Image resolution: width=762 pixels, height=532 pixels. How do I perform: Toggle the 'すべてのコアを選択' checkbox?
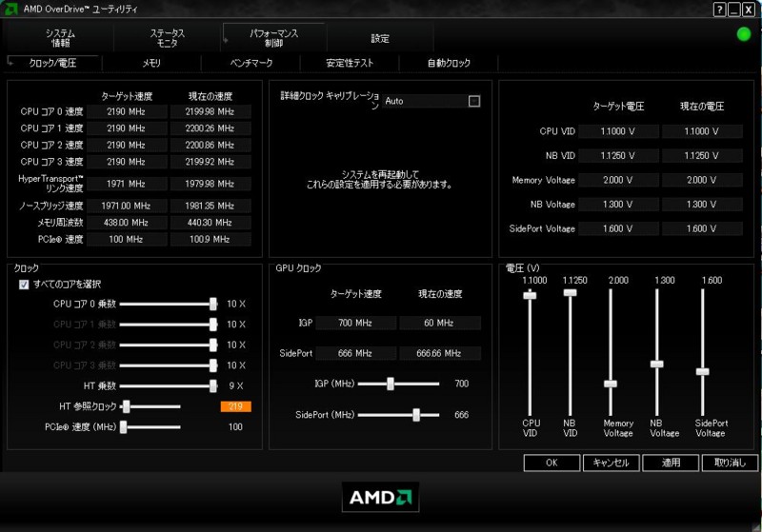(x=23, y=285)
